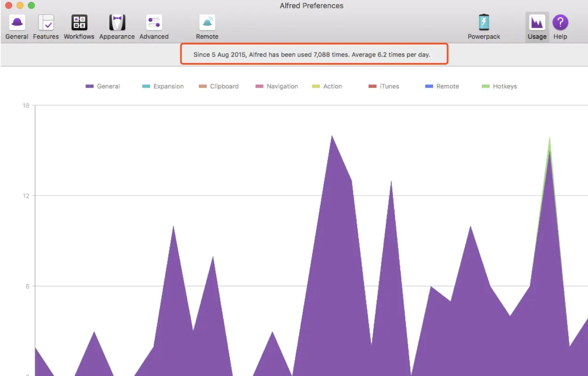The image size is (588, 376).
Task: Open the Remote preferences pane
Action: tap(207, 27)
